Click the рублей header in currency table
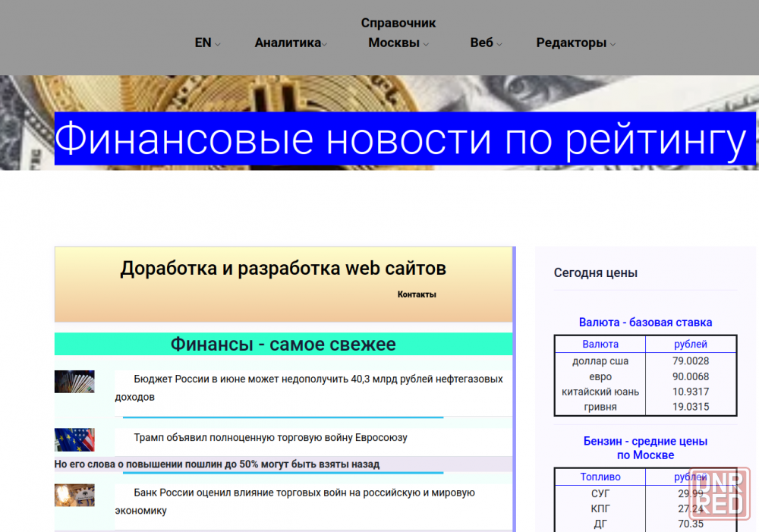The image size is (759, 532). (x=690, y=344)
